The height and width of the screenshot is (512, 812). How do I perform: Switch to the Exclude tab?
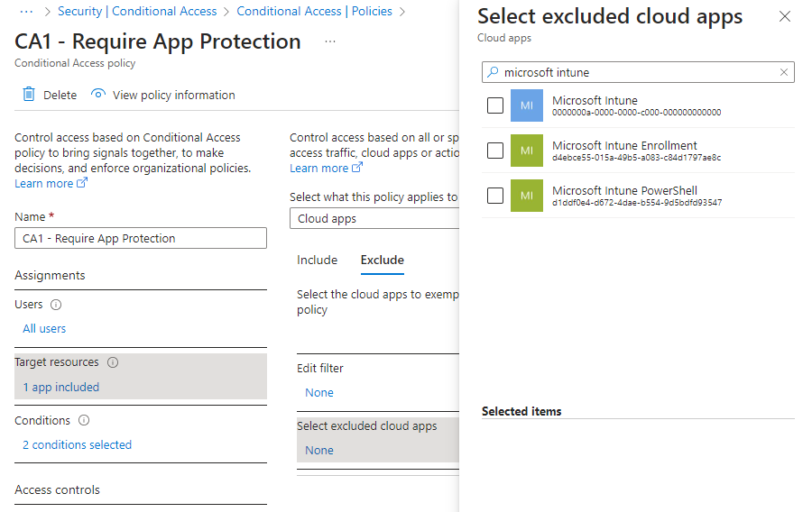click(x=383, y=261)
